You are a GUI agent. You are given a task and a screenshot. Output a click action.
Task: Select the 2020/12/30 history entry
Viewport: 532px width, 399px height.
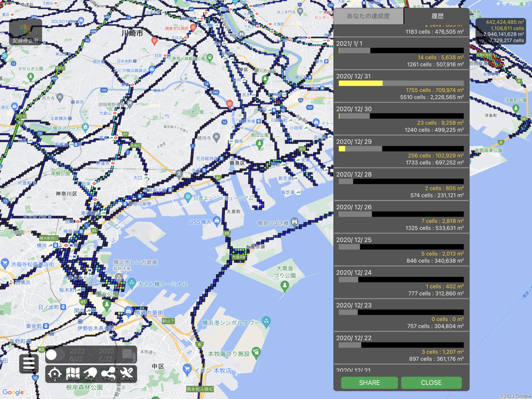(401, 119)
